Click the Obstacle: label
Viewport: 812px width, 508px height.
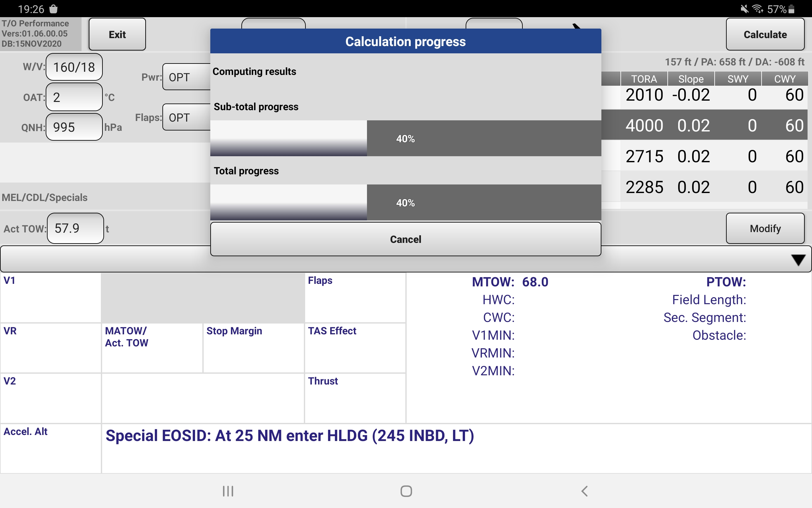coord(719,335)
